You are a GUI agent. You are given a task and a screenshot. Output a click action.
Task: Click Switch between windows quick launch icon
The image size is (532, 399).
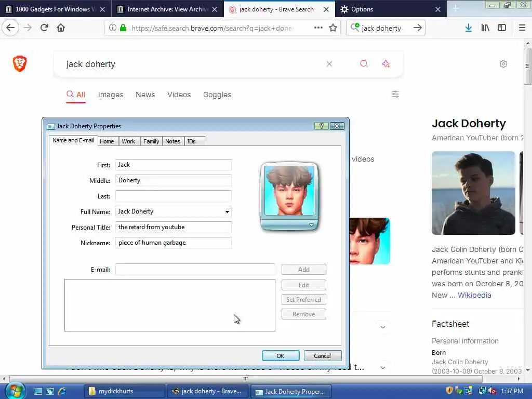pos(50,391)
